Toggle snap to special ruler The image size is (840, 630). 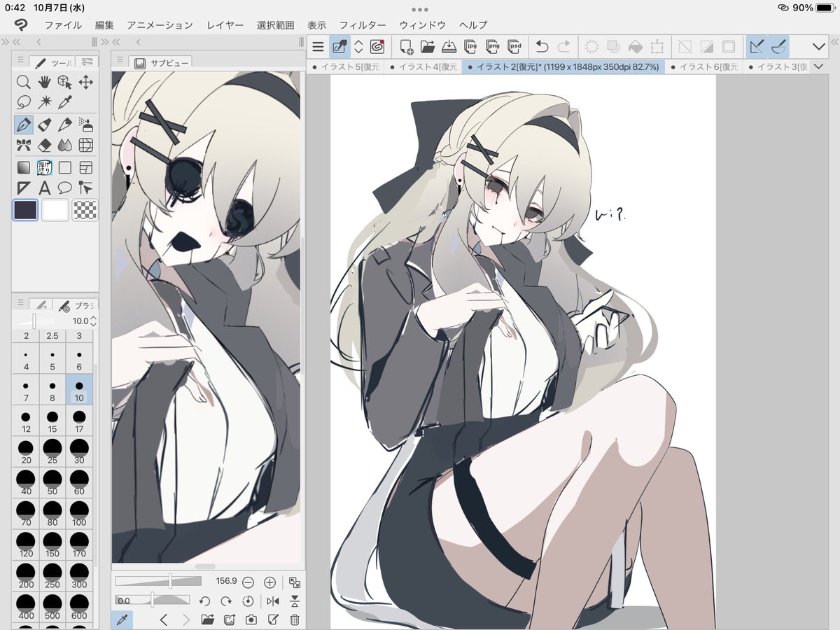(x=778, y=47)
